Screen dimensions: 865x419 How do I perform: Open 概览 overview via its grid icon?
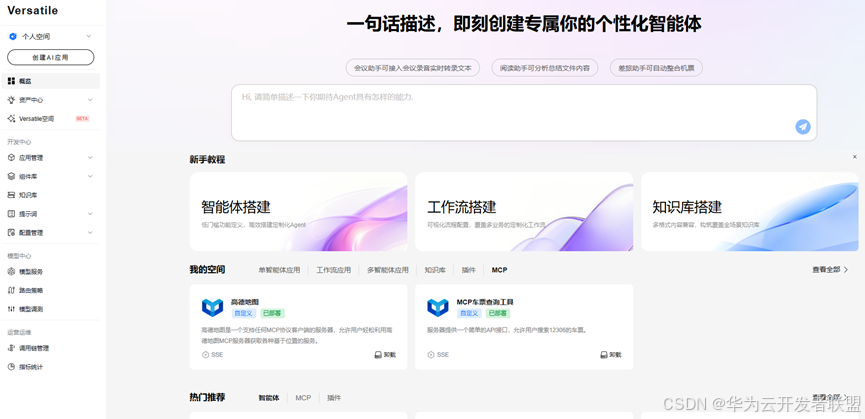pos(11,81)
